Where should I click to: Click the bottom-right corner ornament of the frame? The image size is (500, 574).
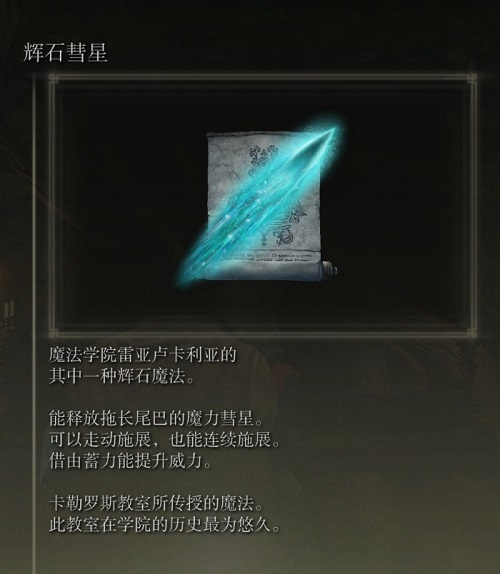click(471, 333)
